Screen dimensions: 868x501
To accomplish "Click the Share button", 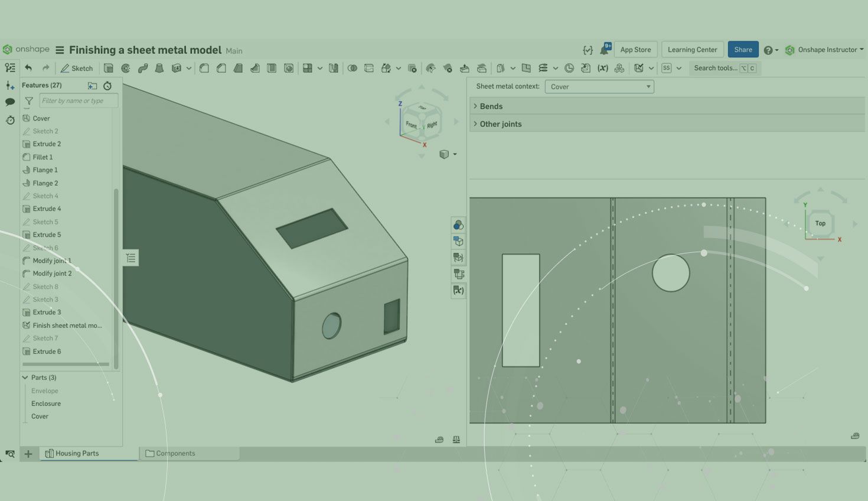I will pos(743,50).
